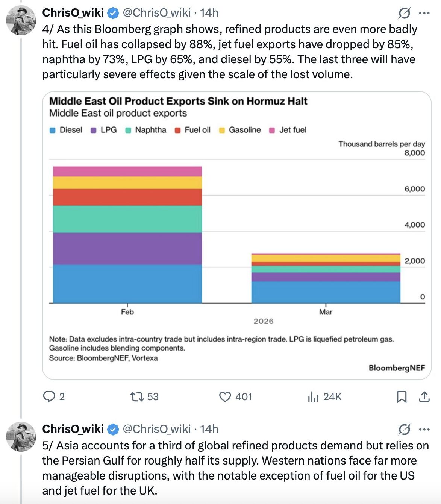The height and width of the screenshot is (504, 441).
Task: Like the tweet with 401 likes
Action: click(x=225, y=396)
